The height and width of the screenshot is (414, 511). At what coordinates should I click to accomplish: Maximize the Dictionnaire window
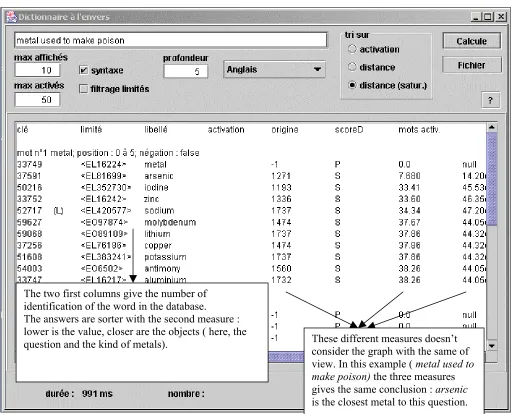point(488,17)
